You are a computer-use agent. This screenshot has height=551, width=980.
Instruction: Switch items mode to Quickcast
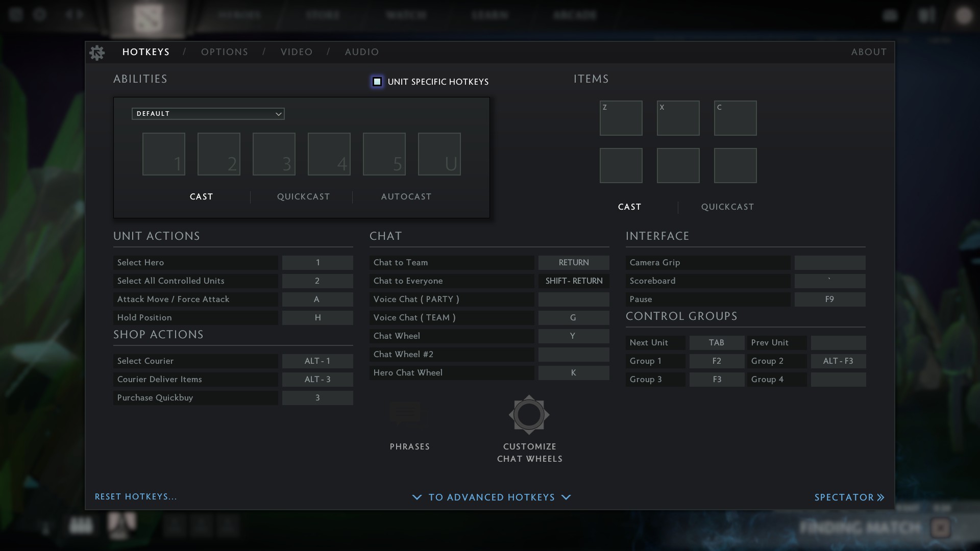click(727, 207)
